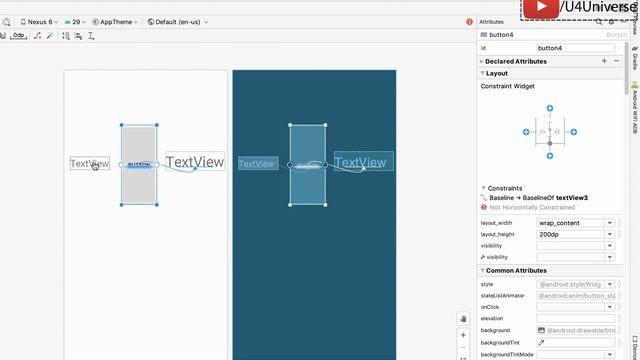The width and height of the screenshot is (640, 360).
Task: Click the Attributes panel search icon
Action: 599,22
